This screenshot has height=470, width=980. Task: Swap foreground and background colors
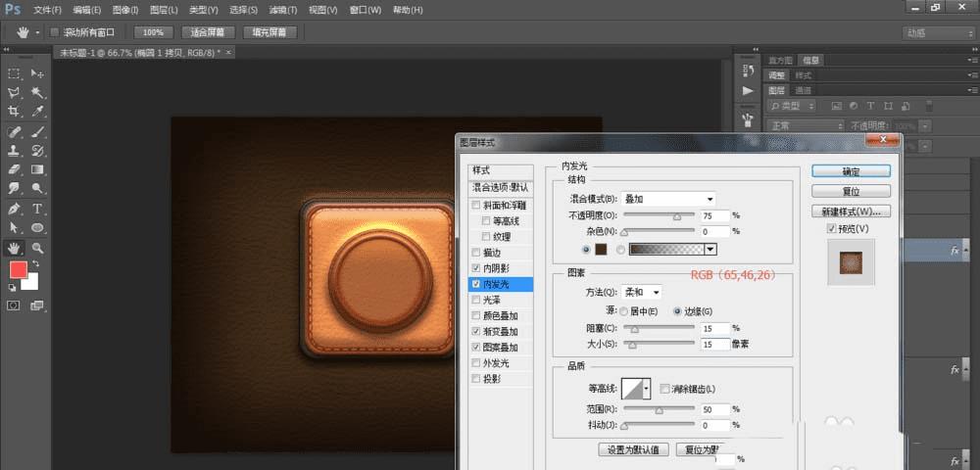[36, 264]
